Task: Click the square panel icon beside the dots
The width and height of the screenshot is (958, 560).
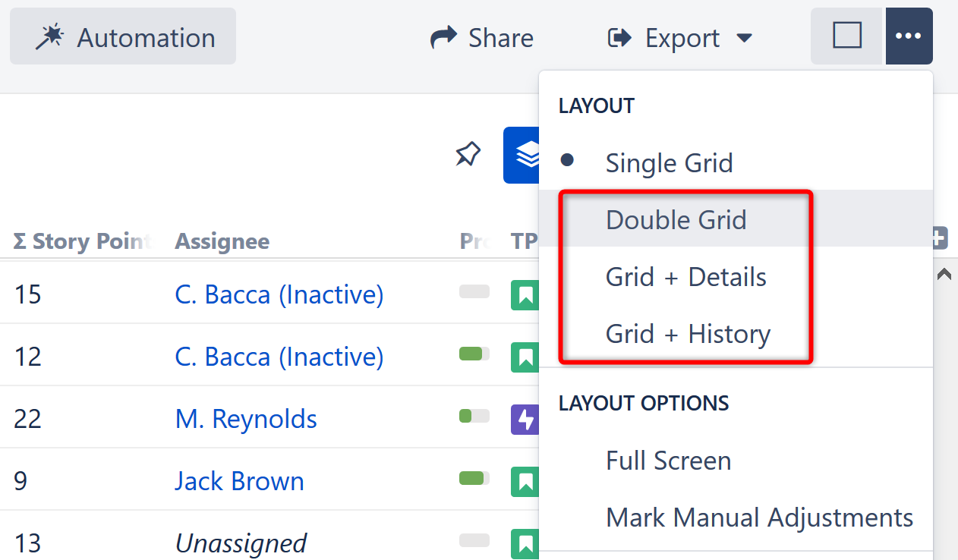Action: click(x=846, y=35)
